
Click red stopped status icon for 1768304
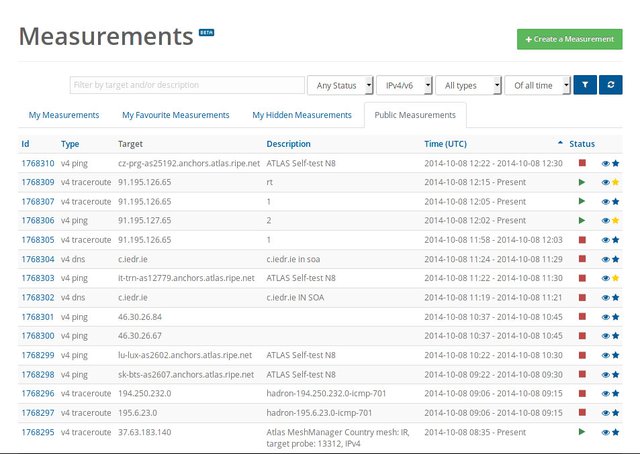[x=582, y=259]
